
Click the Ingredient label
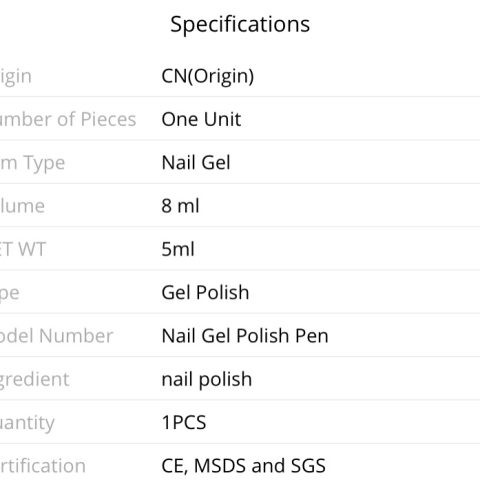(35, 380)
